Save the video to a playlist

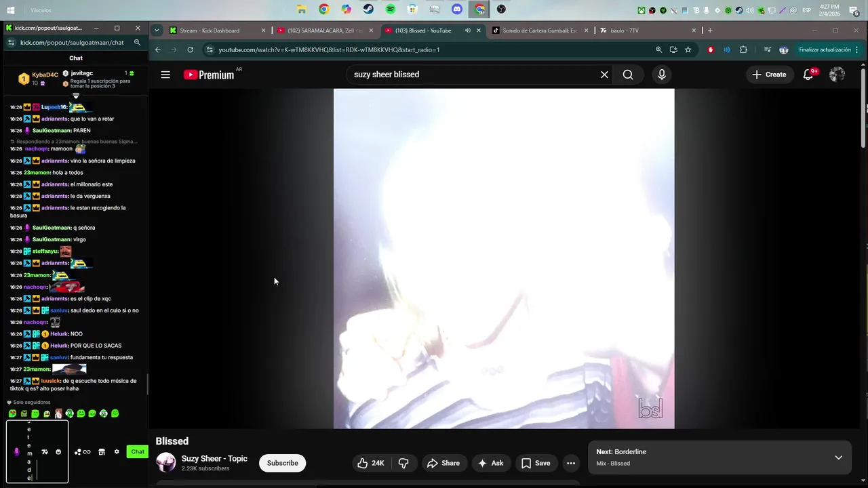click(x=536, y=463)
